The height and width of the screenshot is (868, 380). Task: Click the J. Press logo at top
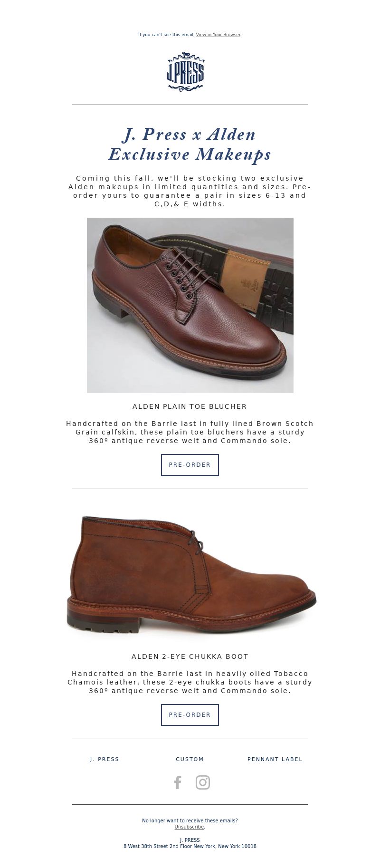[185, 71]
